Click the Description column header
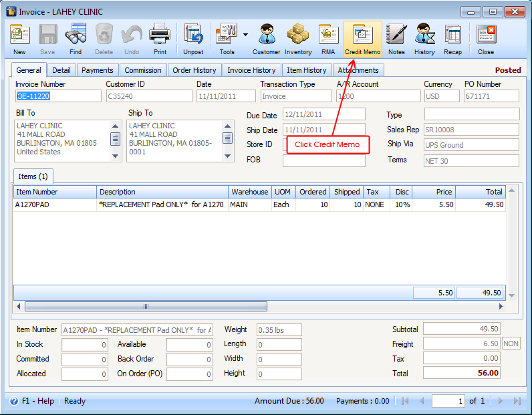Image resolution: width=532 pixels, height=415 pixels. coord(162,192)
